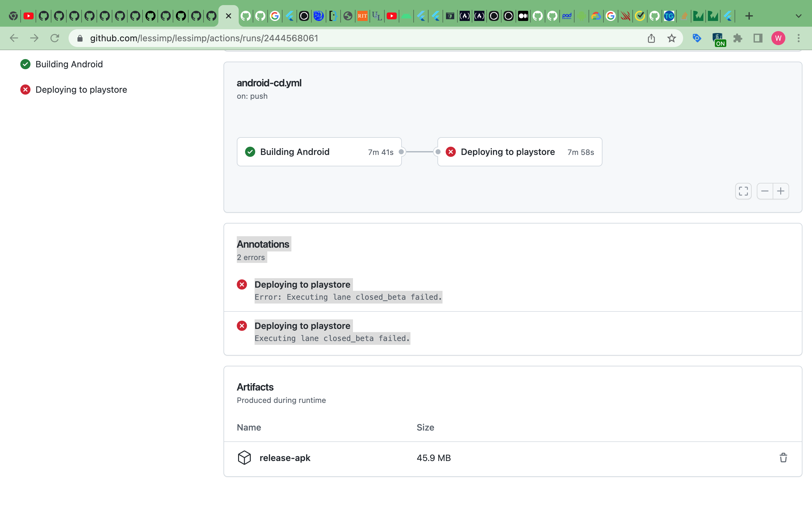The height and width of the screenshot is (508, 812).
Task: Open the Chrome three-dot menu
Action: pyautogui.click(x=799, y=38)
